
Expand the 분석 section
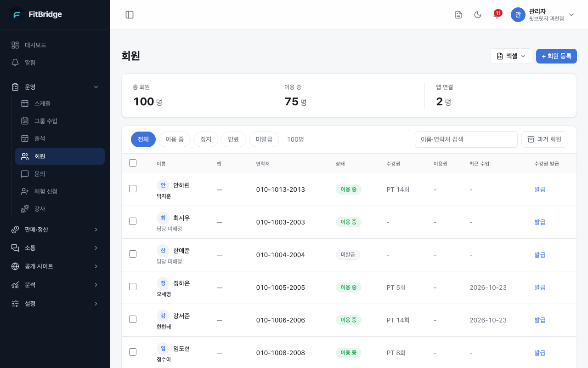pos(55,285)
